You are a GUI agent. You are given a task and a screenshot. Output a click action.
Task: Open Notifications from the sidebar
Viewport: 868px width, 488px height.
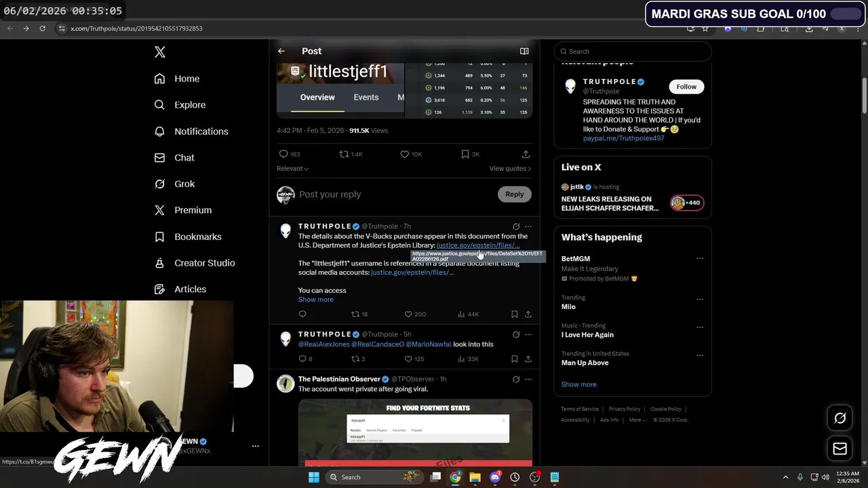[x=191, y=131]
